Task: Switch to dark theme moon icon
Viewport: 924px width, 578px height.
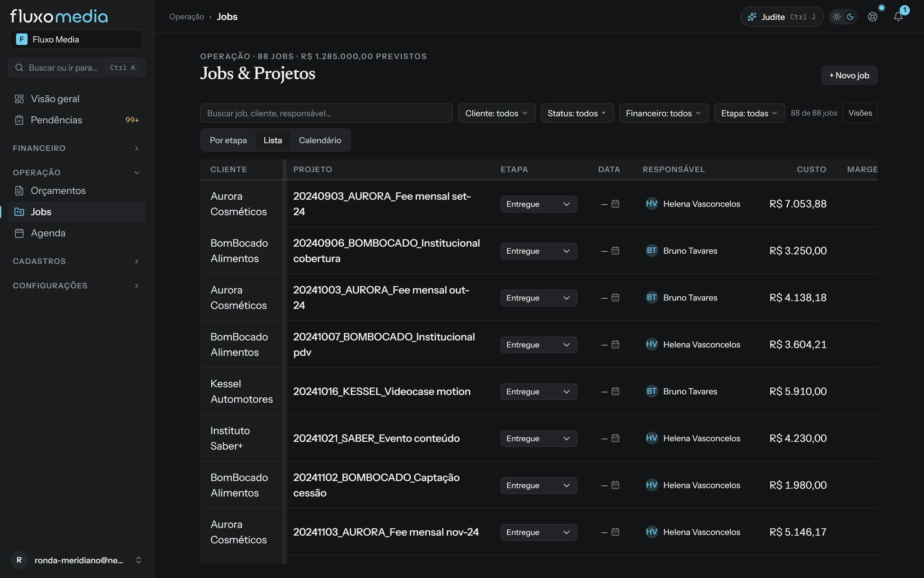Action: click(x=850, y=17)
